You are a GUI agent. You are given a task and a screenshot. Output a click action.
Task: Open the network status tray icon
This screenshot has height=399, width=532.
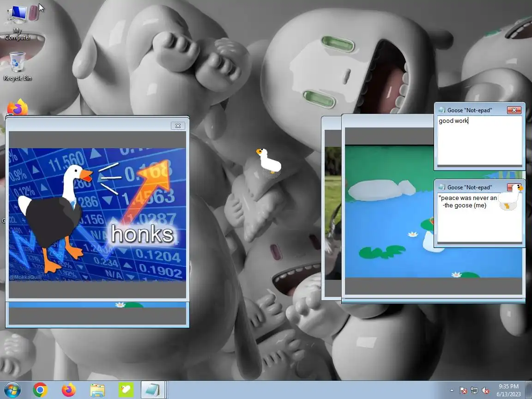click(474, 391)
